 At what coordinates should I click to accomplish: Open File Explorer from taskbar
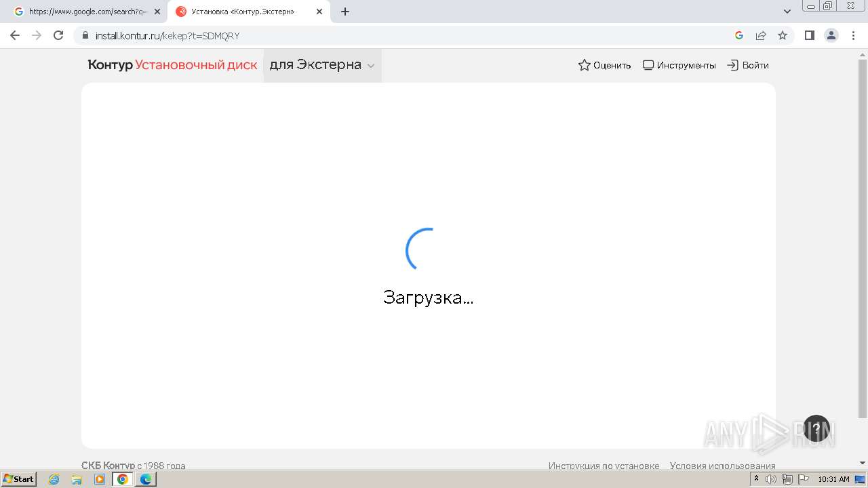pos(77,479)
